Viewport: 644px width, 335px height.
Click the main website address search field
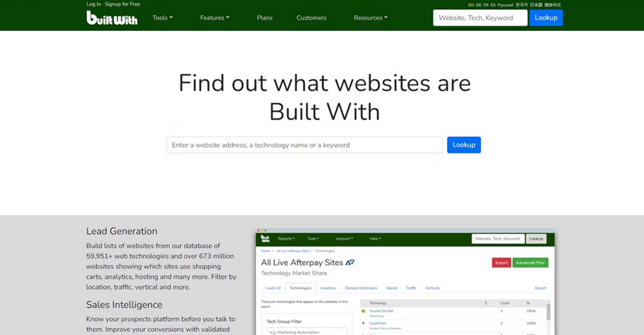tap(304, 145)
